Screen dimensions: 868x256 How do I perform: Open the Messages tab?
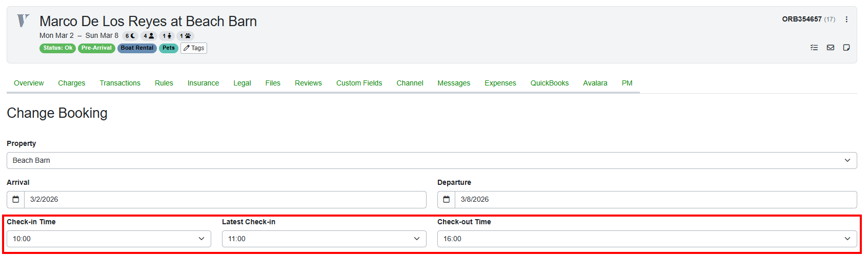click(x=454, y=83)
